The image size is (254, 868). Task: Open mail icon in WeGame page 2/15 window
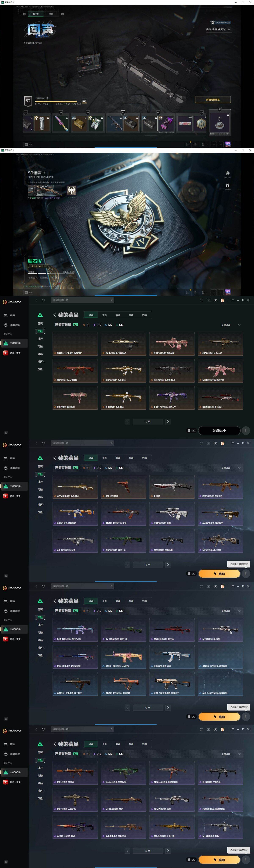208,443
